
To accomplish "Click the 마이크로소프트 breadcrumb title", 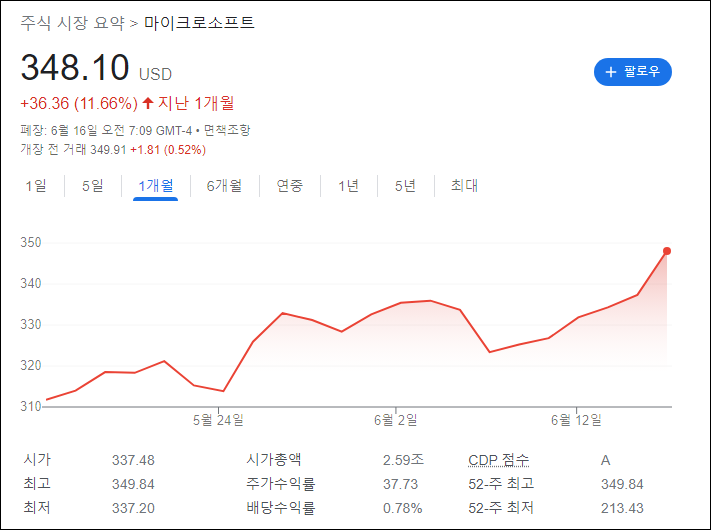I will pyautogui.click(x=199, y=23).
